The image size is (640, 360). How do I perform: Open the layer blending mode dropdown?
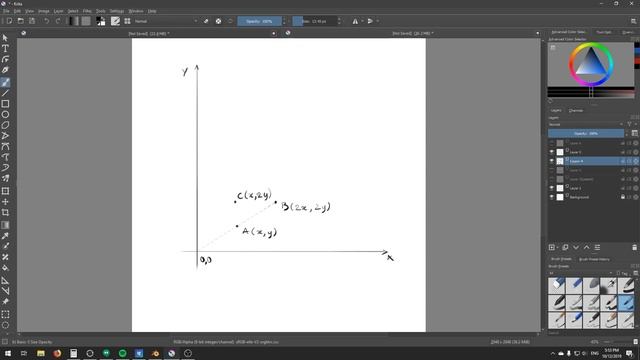586,124
